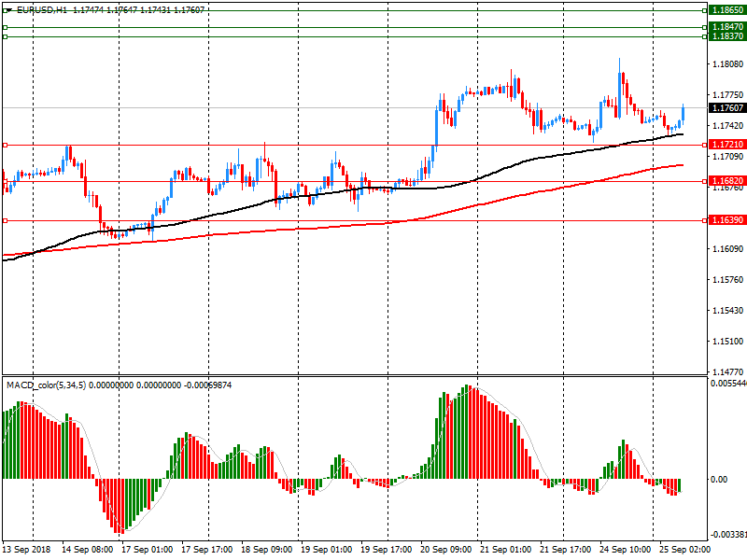Click the 20 Sep 09:00 time label

coord(447,550)
